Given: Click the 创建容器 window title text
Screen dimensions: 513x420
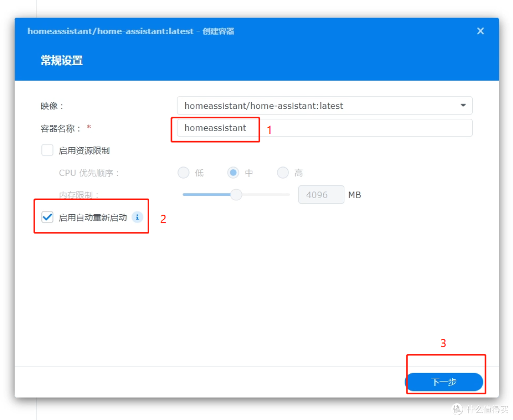Looking at the screenshot, I should click(218, 31).
